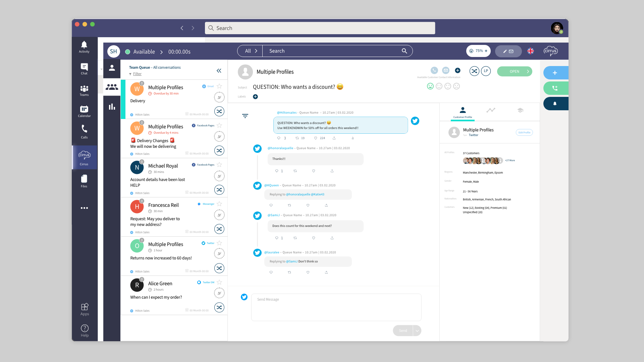Add customer contact information plus
The height and width of the screenshot is (362, 644).
pos(458,70)
